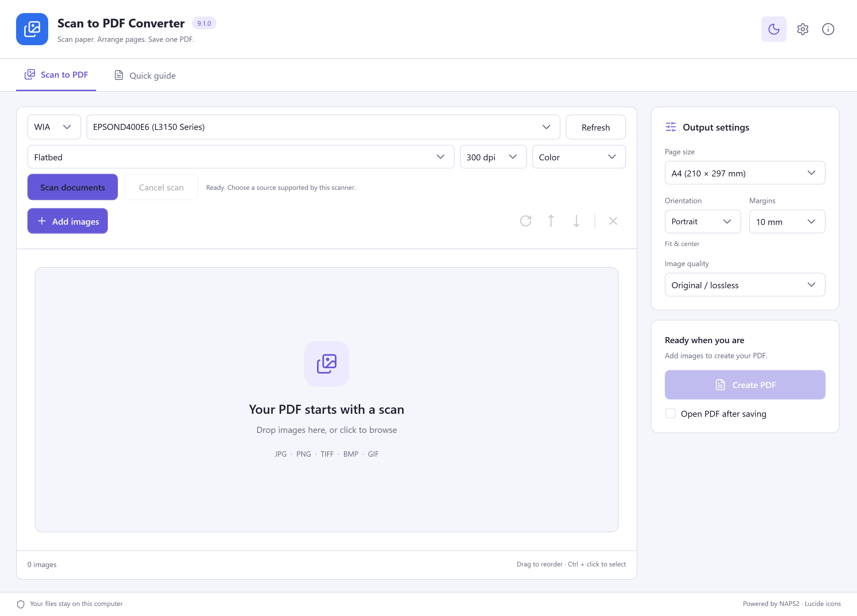Open the WIA driver dropdown
Screen dimensions: 857x616
pos(54,127)
